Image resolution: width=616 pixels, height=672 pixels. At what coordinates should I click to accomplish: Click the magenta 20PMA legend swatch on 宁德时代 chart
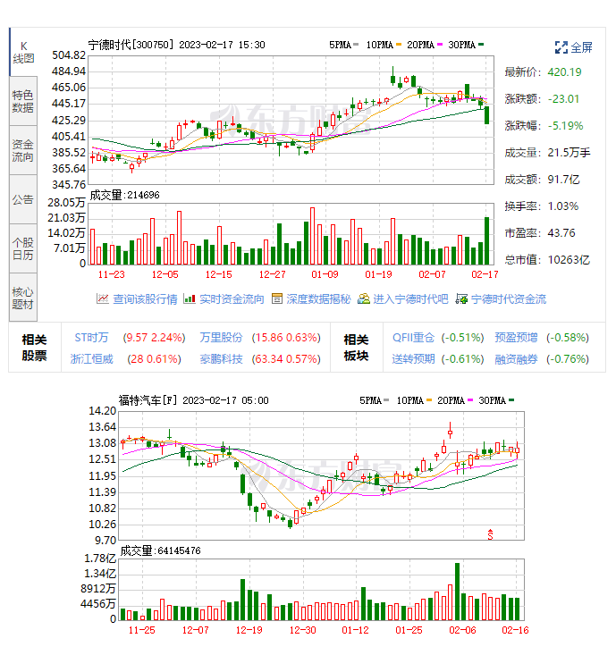point(440,45)
